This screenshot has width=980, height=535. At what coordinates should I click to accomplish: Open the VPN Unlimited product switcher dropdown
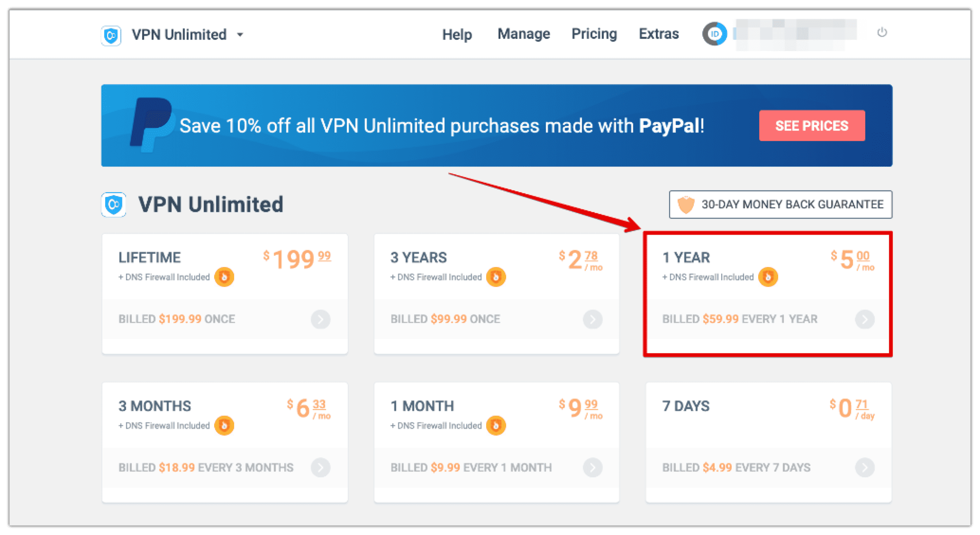click(x=241, y=35)
